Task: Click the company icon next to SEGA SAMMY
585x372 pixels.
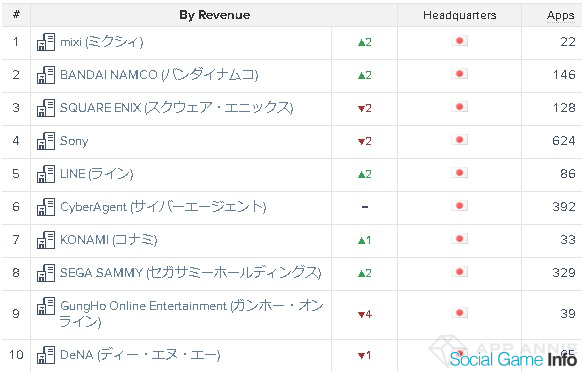Action: click(x=46, y=273)
